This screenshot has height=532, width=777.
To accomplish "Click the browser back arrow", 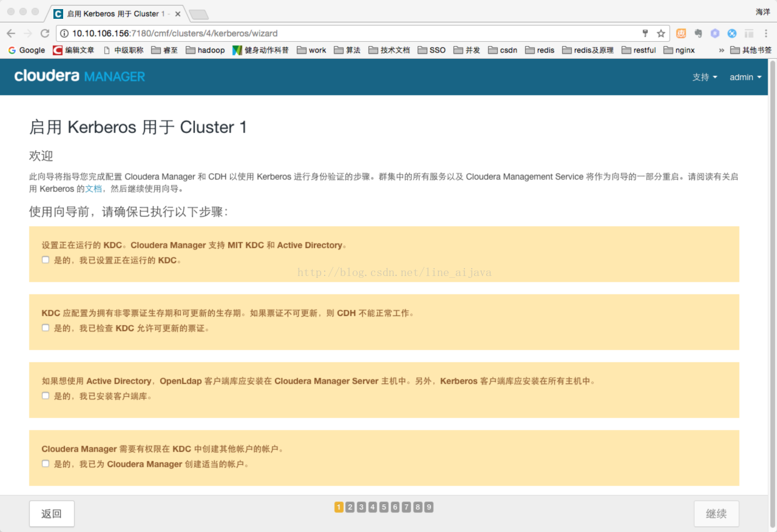I will (11, 33).
